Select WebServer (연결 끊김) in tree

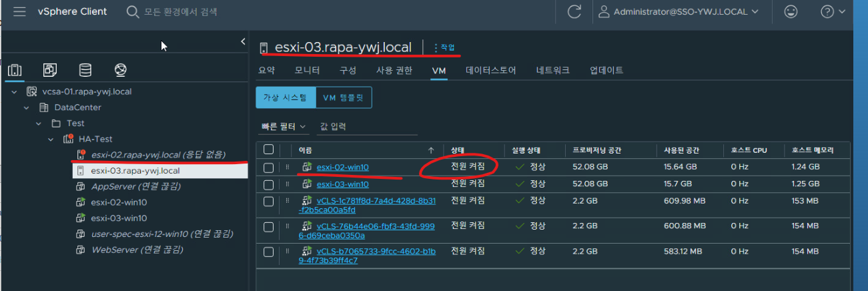point(137,250)
